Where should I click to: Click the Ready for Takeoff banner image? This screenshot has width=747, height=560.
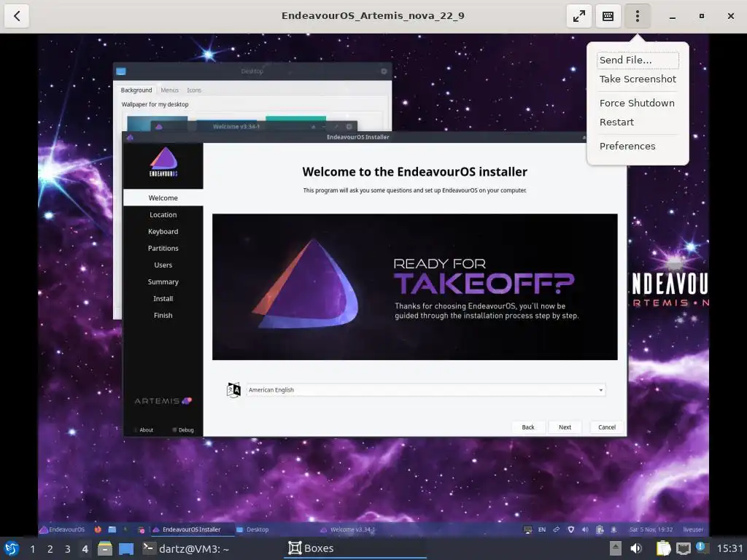415,287
